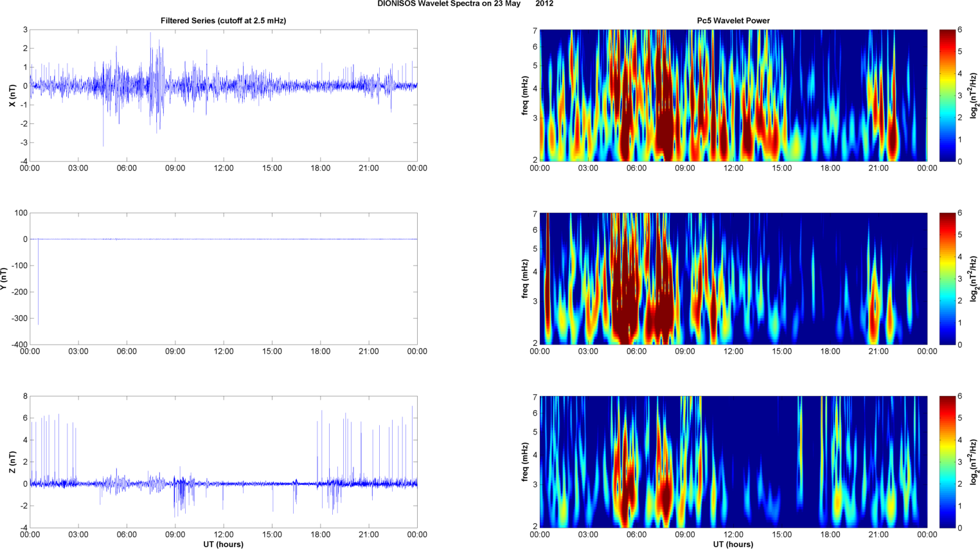Image resolution: width=980 pixels, height=549 pixels.
Task: Select the Pc5 Wavelet Power title
Action: [733, 21]
